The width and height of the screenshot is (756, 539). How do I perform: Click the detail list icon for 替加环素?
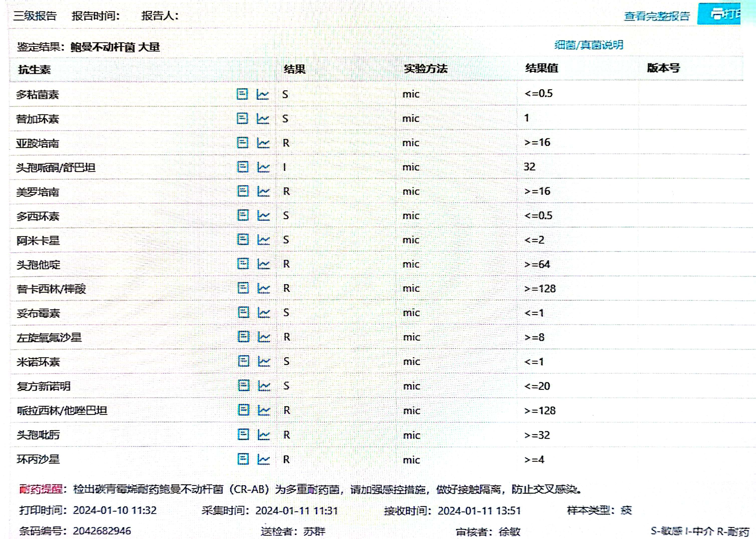(x=242, y=118)
